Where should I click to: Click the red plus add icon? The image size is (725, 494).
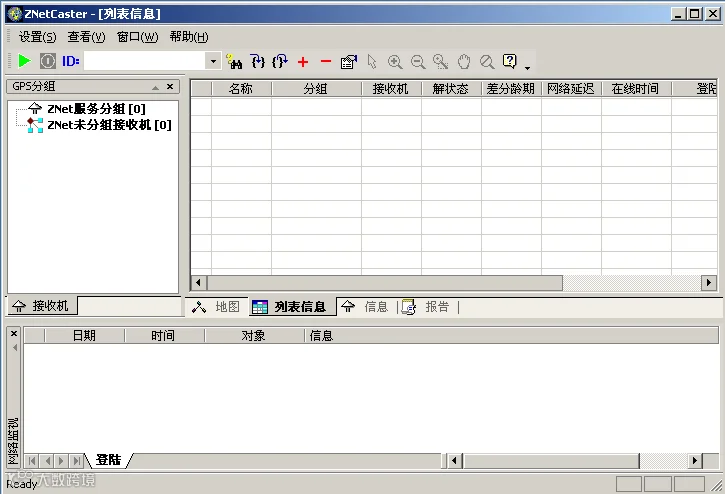(x=303, y=62)
